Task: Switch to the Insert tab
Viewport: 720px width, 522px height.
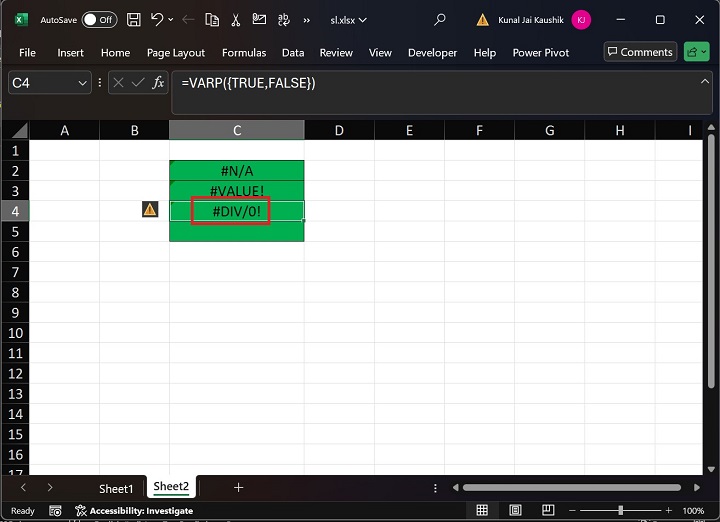Action: click(x=70, y=53)
